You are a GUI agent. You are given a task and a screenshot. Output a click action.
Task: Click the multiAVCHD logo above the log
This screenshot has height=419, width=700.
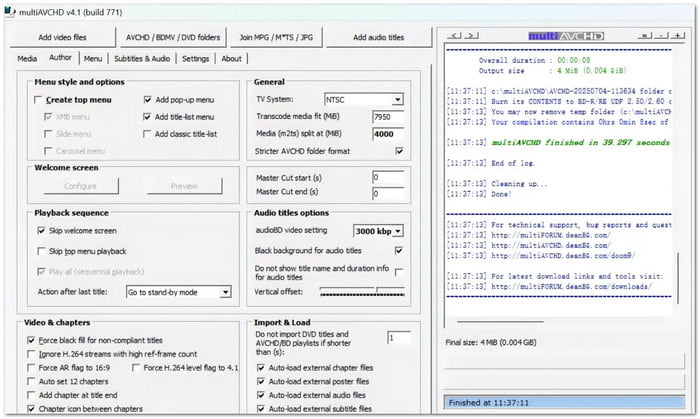point(566,36)
